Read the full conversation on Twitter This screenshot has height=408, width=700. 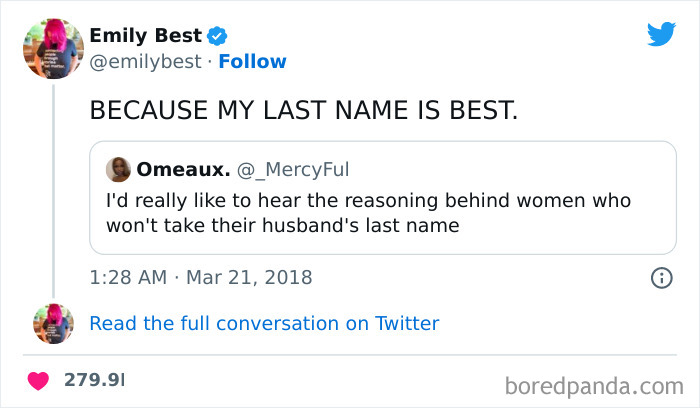pos(264,323)
